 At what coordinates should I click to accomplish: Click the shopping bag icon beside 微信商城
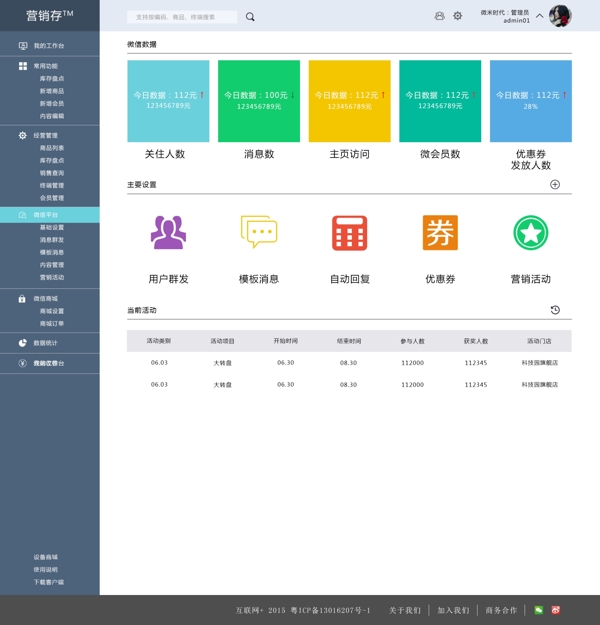[22, 298]
